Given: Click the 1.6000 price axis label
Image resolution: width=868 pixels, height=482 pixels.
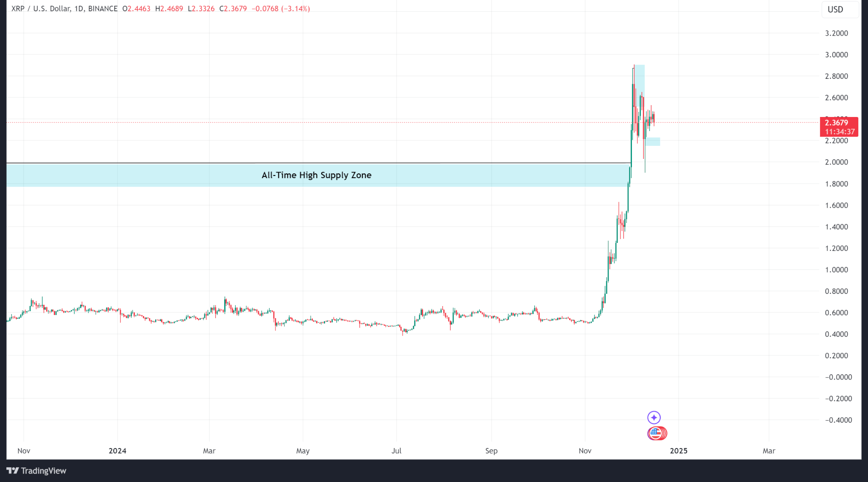Looking at the screenshot, I should click(836, 205).
